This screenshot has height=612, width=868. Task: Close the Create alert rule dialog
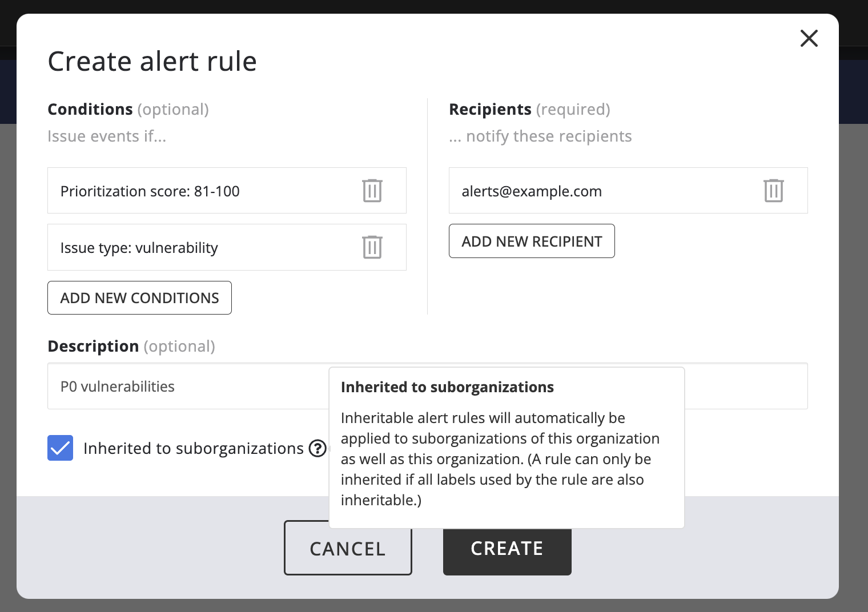[809, 39]
